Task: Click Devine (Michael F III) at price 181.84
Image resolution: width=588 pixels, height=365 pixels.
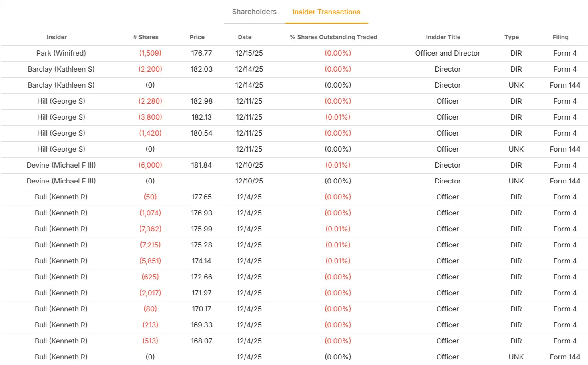Action: (61, 165)
